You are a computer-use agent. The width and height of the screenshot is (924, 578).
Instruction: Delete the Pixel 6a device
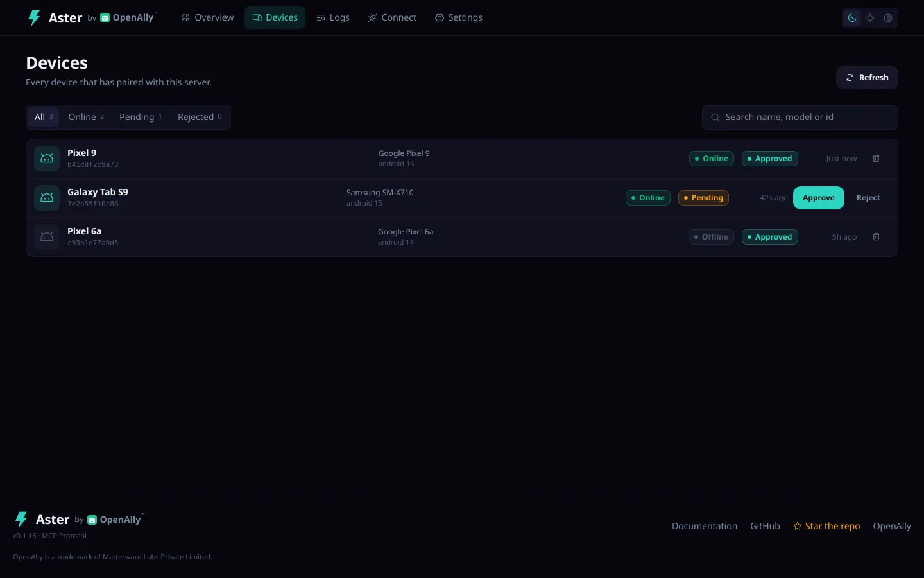pyautogui.click(x=877, y=237)
